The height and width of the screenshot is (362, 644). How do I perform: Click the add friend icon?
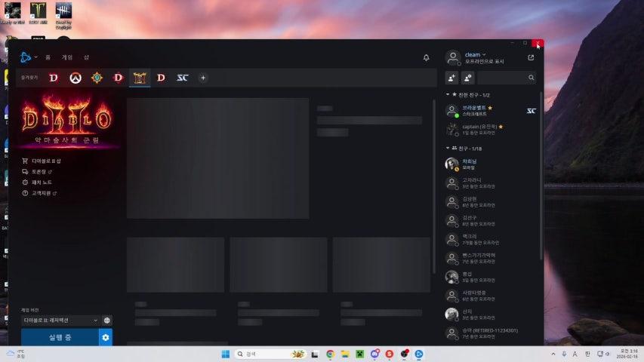(451, 78)
